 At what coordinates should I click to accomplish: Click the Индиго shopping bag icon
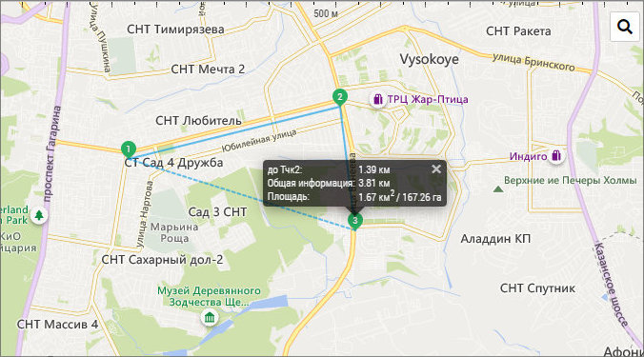pos(556,156)
